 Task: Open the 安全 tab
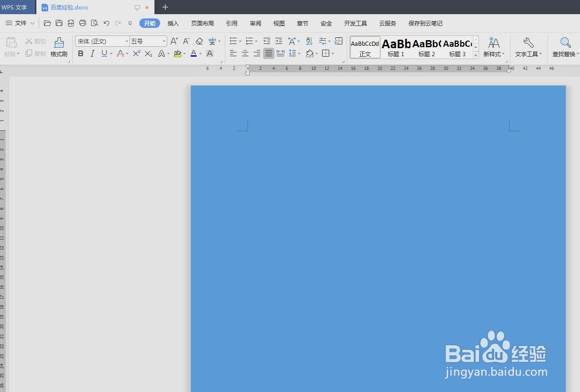(x=326, y=23)
